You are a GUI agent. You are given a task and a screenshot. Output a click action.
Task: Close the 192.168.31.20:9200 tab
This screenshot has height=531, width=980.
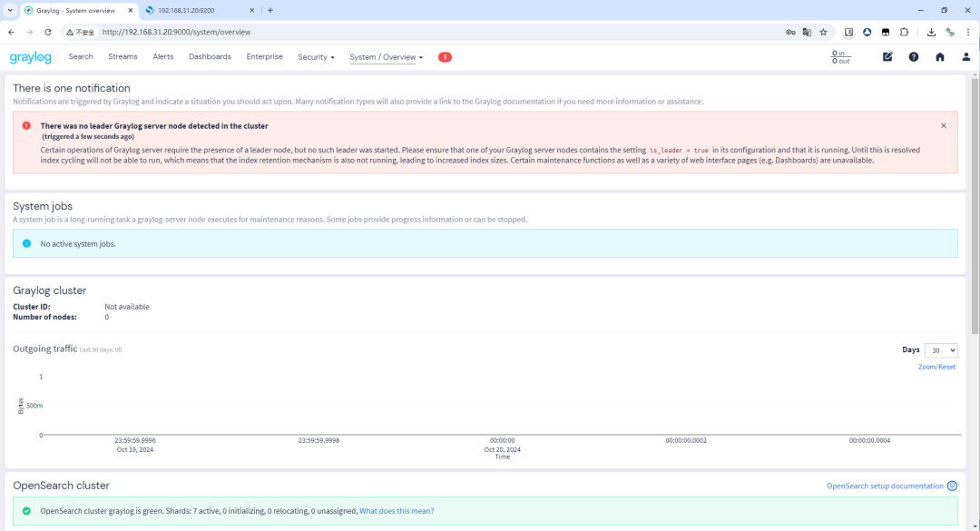tap(252, 11)
